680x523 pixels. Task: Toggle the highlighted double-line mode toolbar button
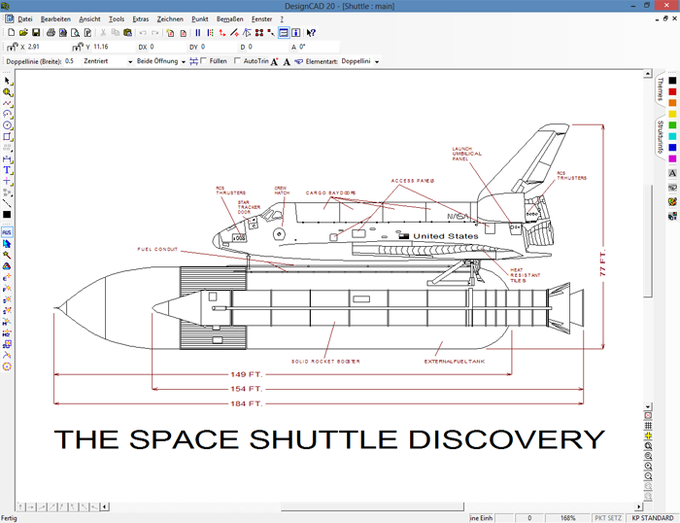point(284,33)
